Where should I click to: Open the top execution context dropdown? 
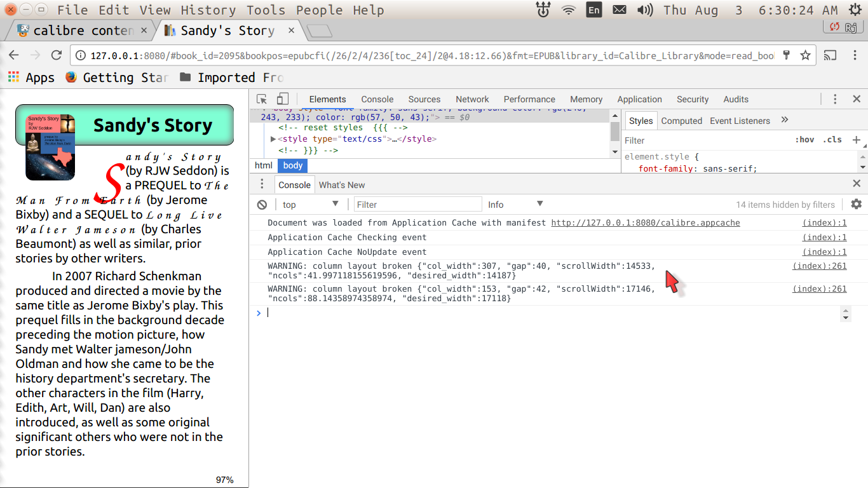click(311, 205)
